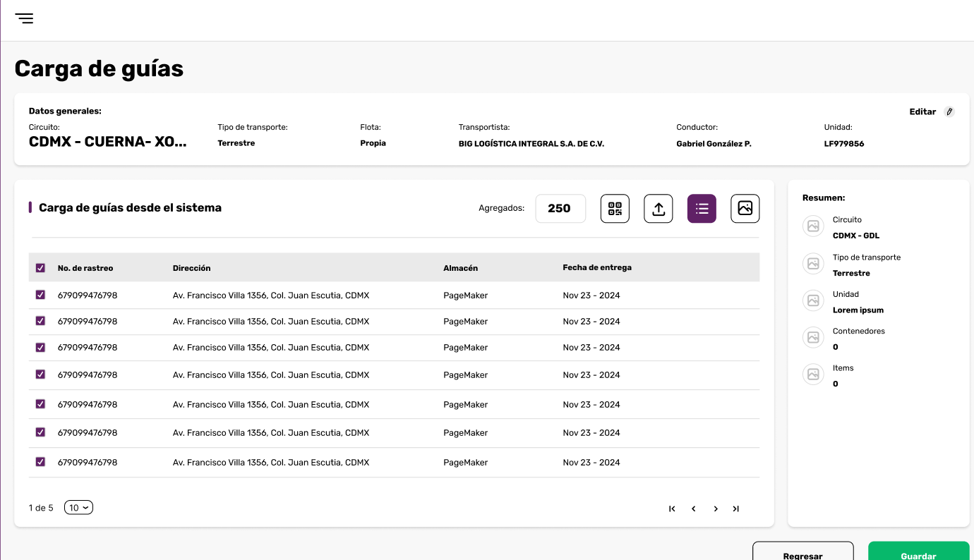Click the unit code LF979856
Screen dimensions: 974x560
pos(844,144)
